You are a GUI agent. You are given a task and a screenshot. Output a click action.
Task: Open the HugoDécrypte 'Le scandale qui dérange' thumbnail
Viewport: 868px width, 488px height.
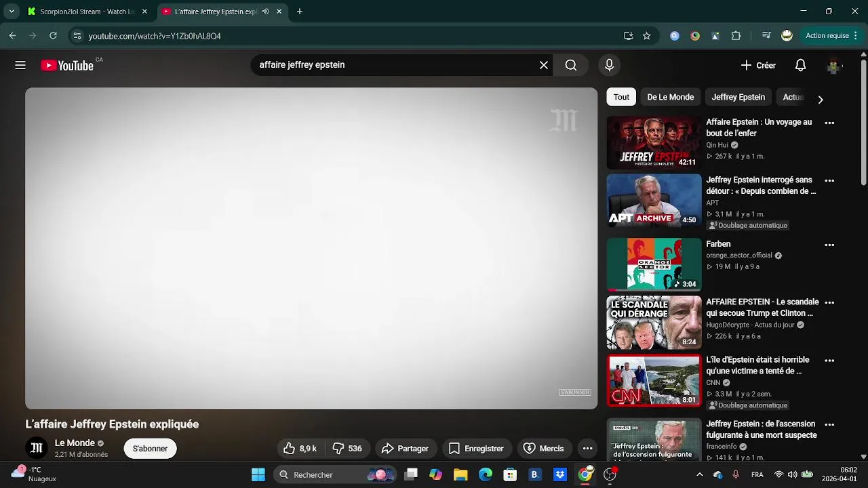pyautogui.click(x=654, y=323)
